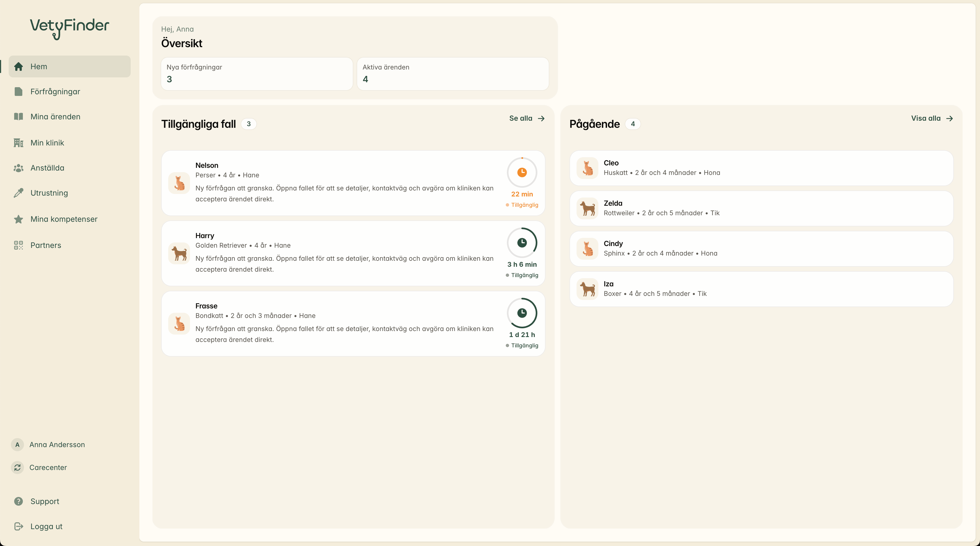Click the Mina ärenden book icon
Image resolution: width=980 pixels, height=546 pixels.
pos(18,117)
